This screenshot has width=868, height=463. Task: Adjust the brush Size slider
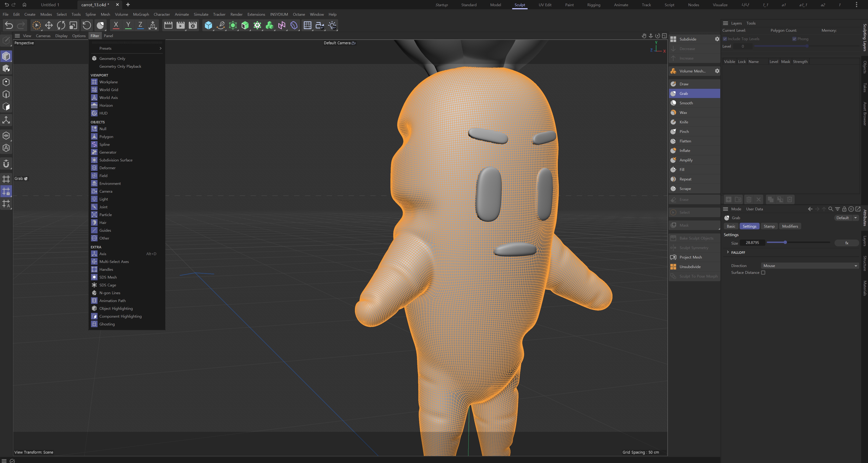(x=785, y=242)
